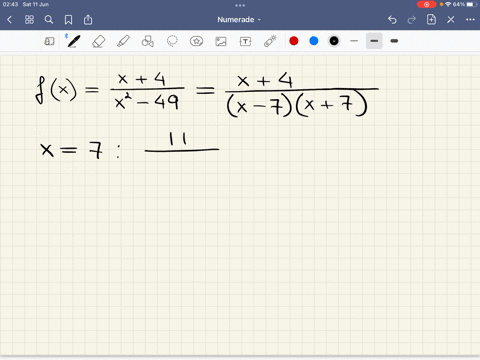This screenshot has height=360, width=480.
Task: Add a new page
Action: tap(431, 20)
